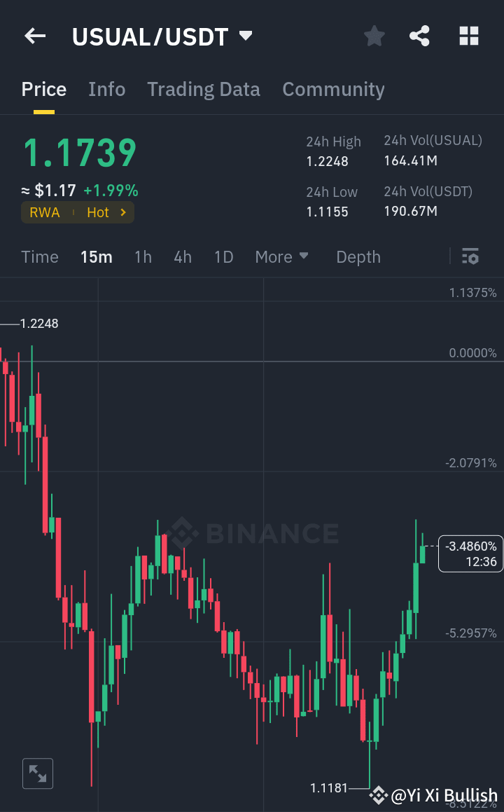Tap the Time interval option

(x=39, y=256)
